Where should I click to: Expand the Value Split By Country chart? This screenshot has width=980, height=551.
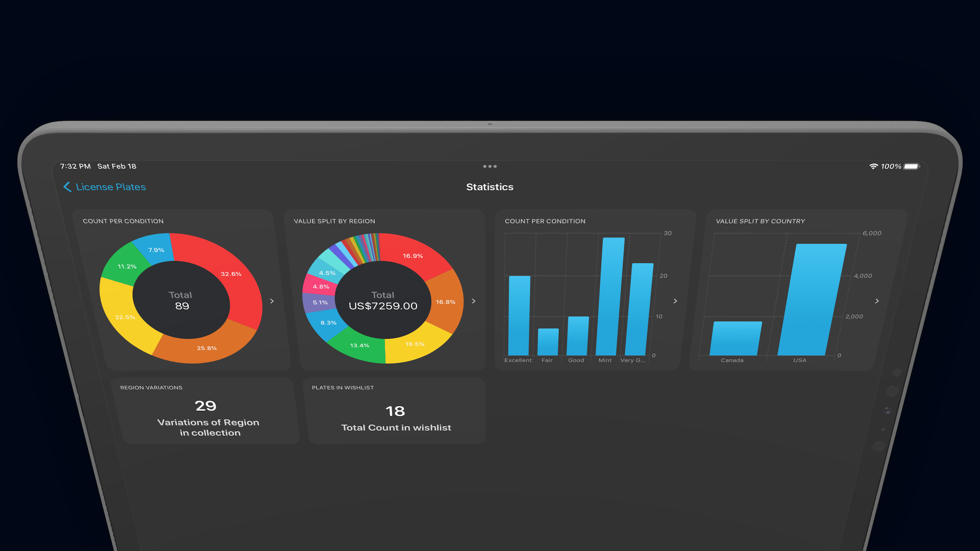pyautogui.click(x=877, y=301)
